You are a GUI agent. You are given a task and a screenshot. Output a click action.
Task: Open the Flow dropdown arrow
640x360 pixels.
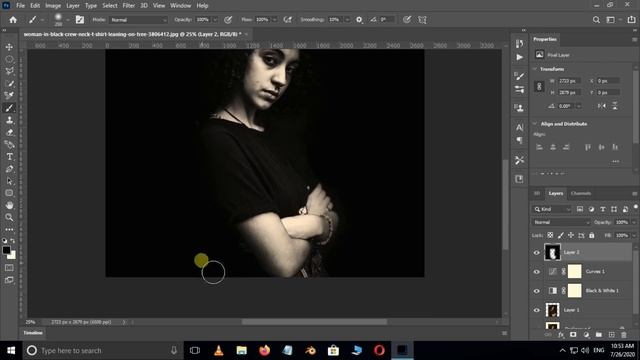pos(275,20)
